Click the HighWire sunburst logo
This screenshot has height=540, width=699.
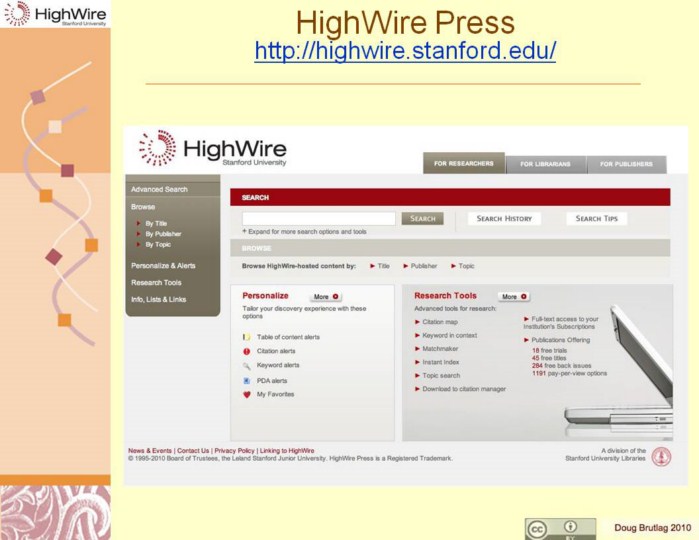tap(157, 148)
